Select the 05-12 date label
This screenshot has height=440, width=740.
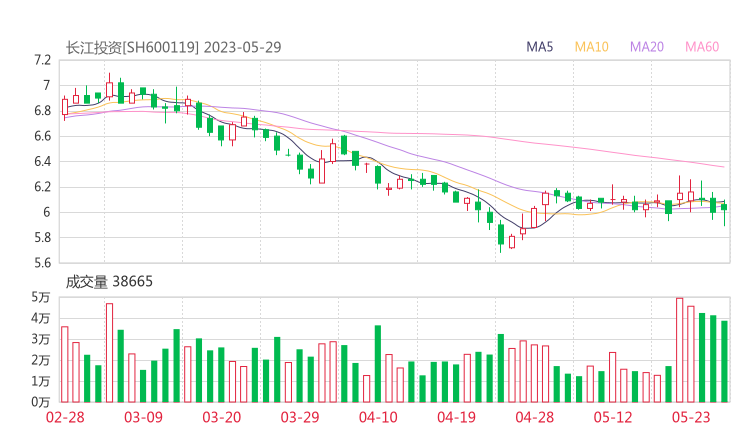pyautogui.click(x=613, y=417)
